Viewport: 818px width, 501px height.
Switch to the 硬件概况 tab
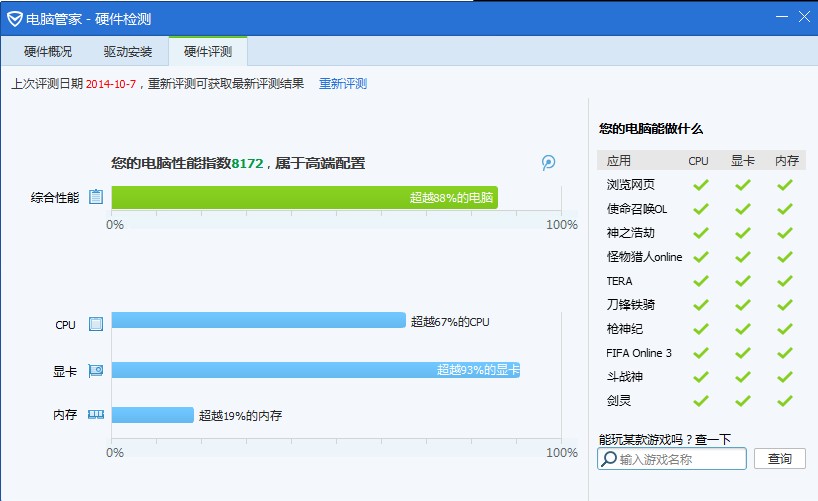point(48,51)
